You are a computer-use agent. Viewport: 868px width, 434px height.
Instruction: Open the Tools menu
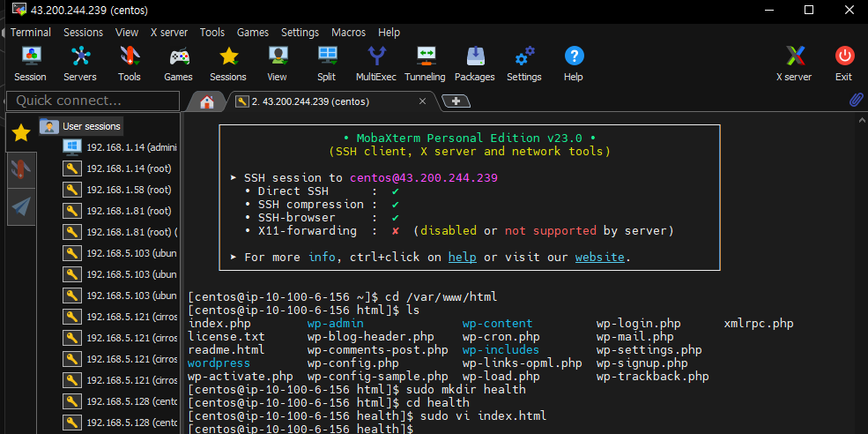point(212,32)
